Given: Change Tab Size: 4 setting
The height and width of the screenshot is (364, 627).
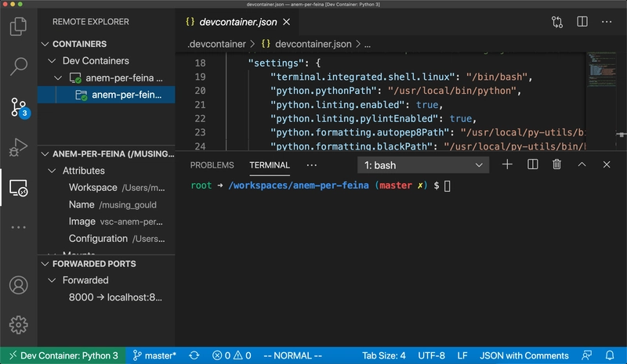Looking at the screenshot, I should click(384, 355).
